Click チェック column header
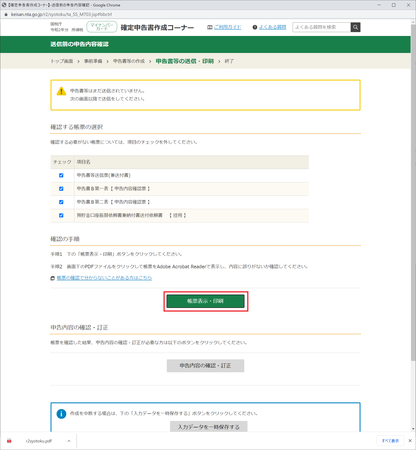This screenshot has width=416, height=450. [x=62, y=162]
